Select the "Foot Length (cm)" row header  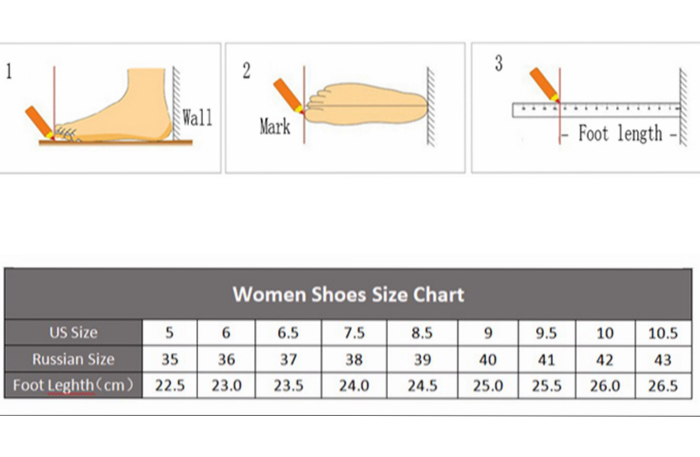tap(73, 385)
